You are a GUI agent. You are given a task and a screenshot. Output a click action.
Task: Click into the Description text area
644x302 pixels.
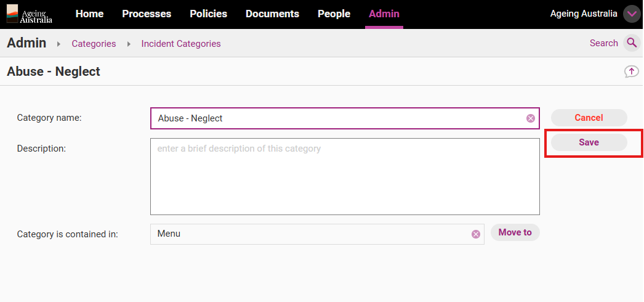pos(345,176)
